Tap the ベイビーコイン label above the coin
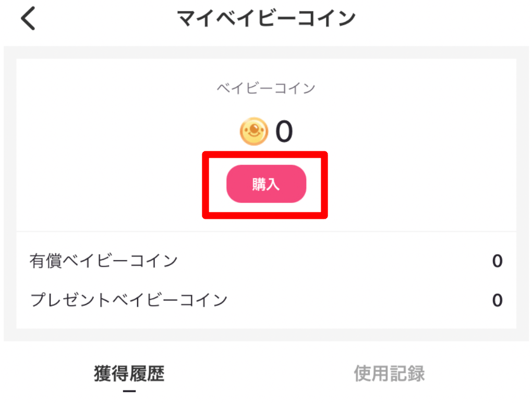This screenshot has width=532, height=403. click(x=266, y=89)
